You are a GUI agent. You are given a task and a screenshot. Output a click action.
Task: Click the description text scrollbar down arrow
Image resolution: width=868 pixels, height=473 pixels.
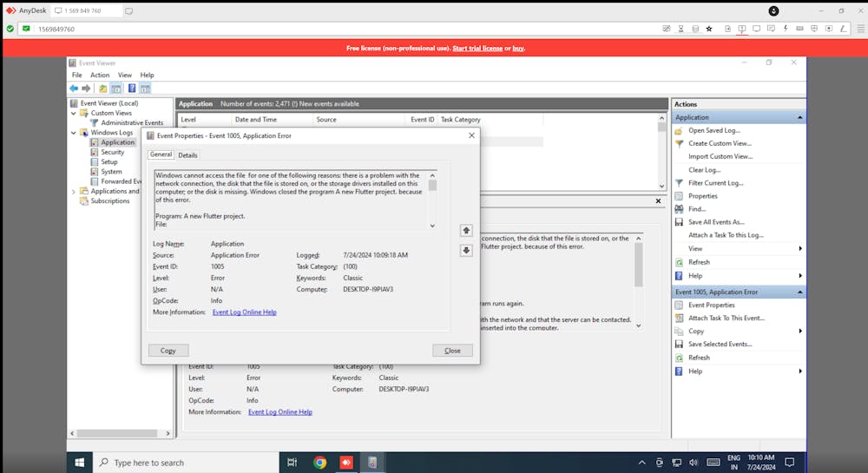tap(432, 226)
